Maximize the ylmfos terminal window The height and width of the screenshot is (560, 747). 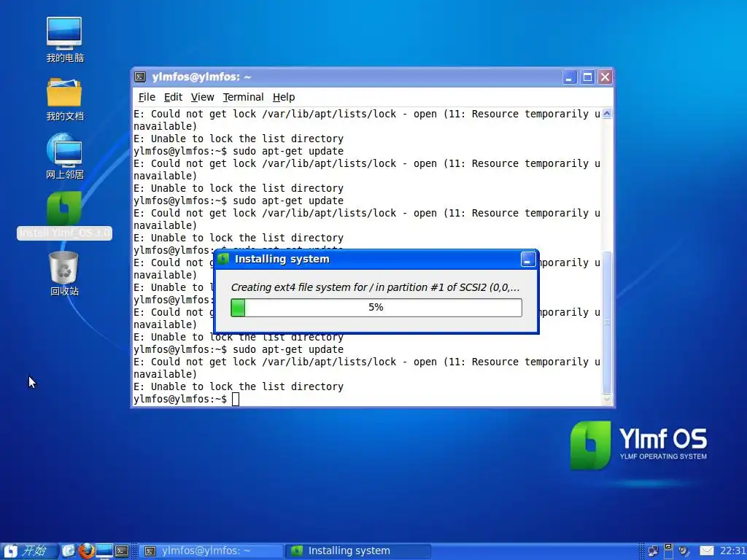pyautogui.click(x=587, y=77)
